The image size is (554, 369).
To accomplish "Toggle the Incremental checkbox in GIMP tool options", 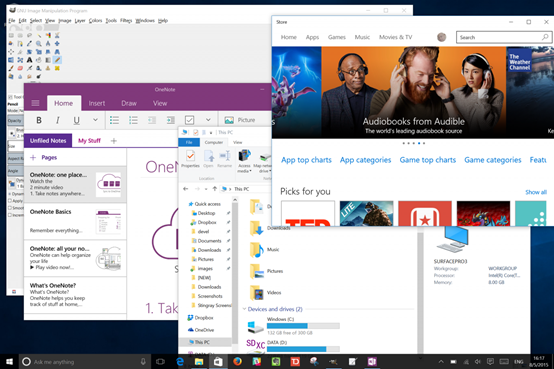I will point(10,215).
